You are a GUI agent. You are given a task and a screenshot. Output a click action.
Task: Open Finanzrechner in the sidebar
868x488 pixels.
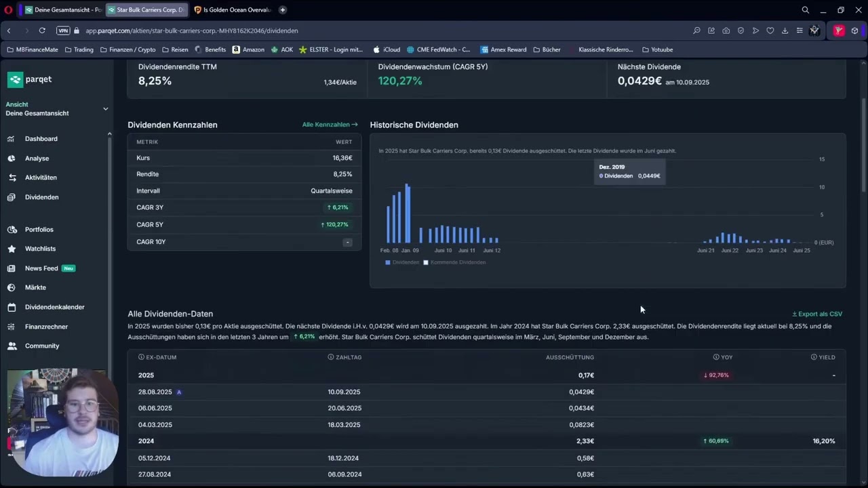[x=46, y=327]
